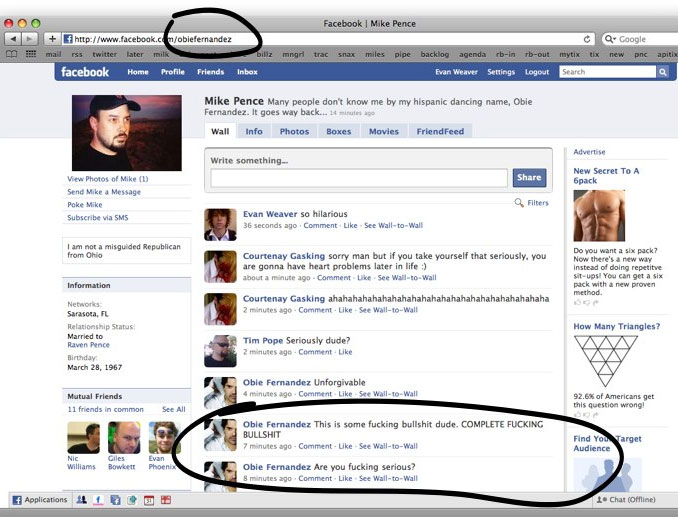Click Tim Pope name on wall post

(x=263, y=340)
